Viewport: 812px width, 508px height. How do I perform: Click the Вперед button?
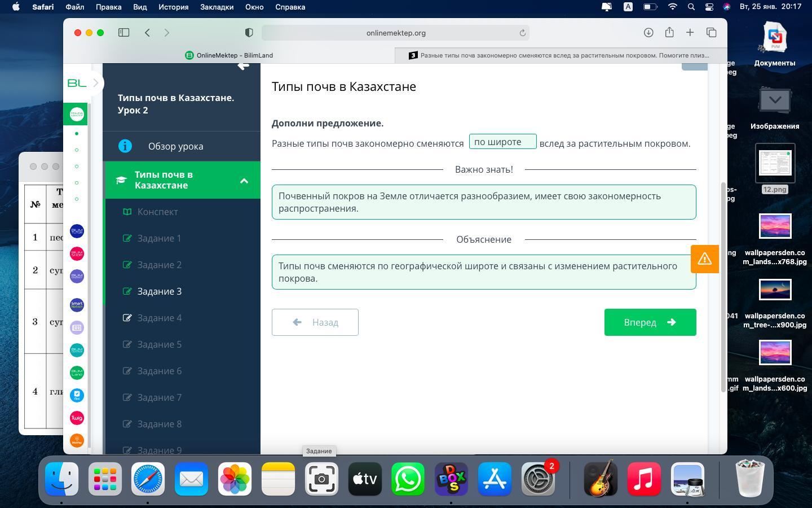(x=650, y=322)
